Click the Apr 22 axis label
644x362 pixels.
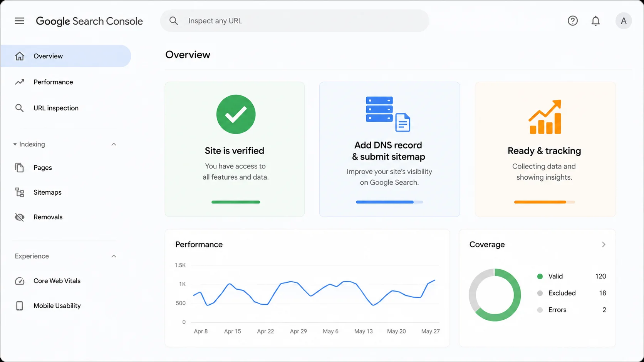(x=265, y=331)
